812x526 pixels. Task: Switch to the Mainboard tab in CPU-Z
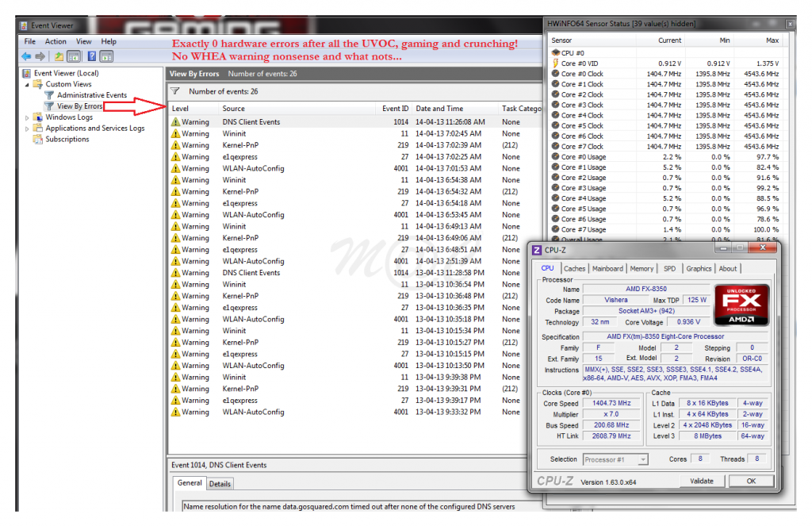[607, 269]
